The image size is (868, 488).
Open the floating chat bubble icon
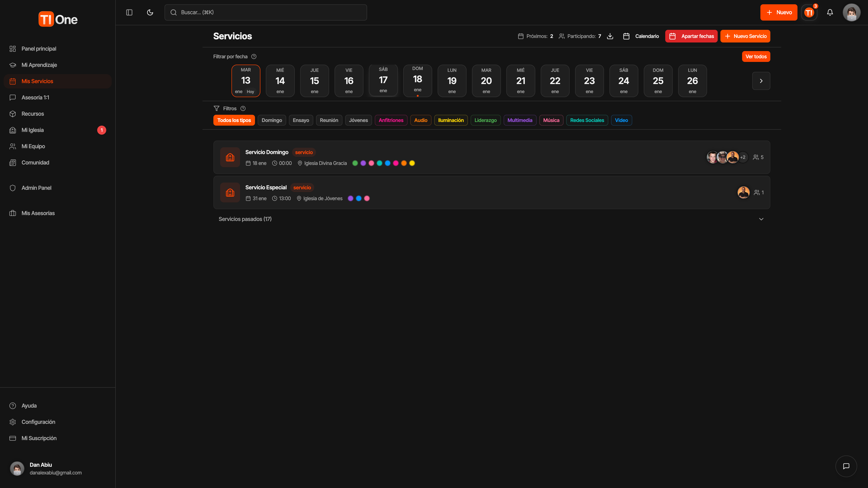click(x=846, y=466)
